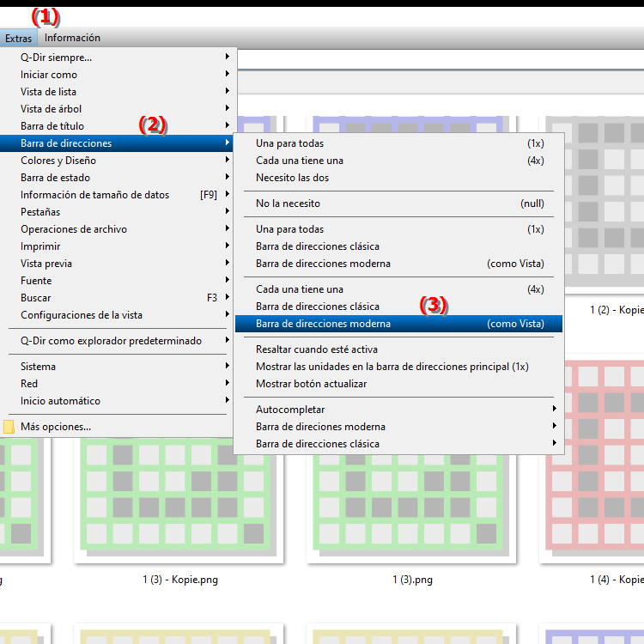Open the Sistema submenu
The height and width of the screenshot is (644, 644).
coord(118,367)
